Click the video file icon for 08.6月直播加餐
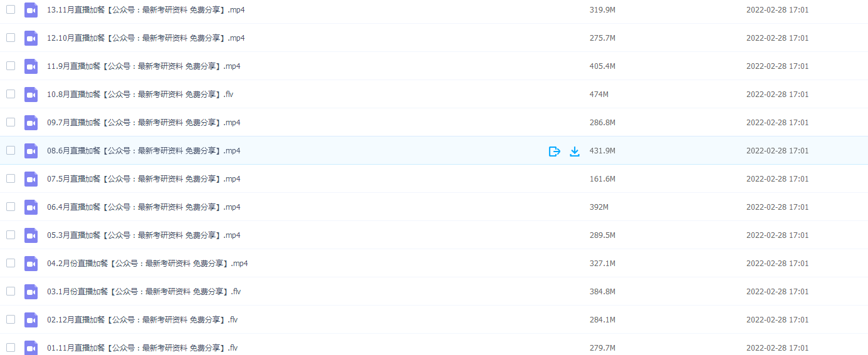Image resolution: width=868 pixels, height=355 pixels. tap(31, 151)
